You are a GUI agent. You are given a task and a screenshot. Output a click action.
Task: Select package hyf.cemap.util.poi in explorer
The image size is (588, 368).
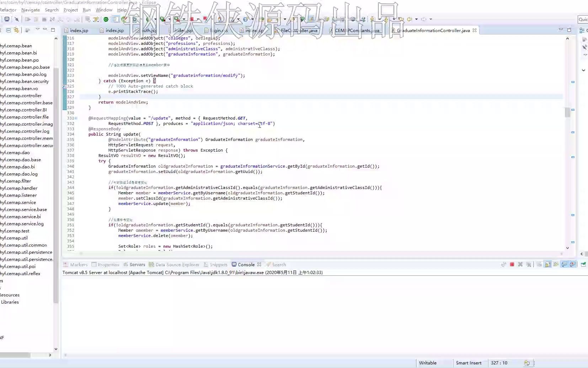click(x=18, y=267)
